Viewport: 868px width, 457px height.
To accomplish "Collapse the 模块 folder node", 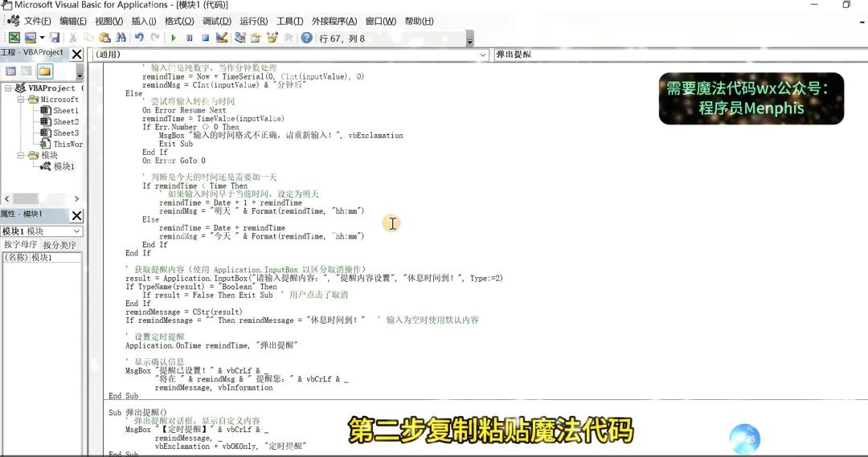I will click(21, 156).
